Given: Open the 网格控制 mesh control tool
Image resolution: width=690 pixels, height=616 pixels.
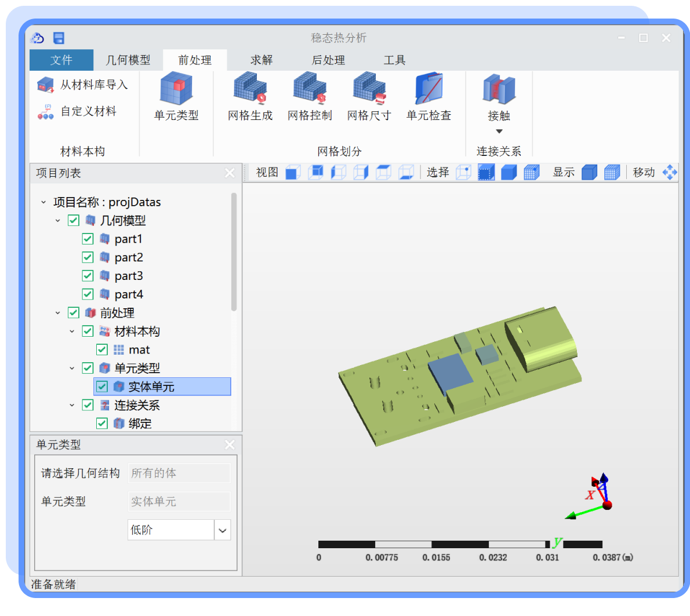Looking at the screenshot, I should 310,97.
